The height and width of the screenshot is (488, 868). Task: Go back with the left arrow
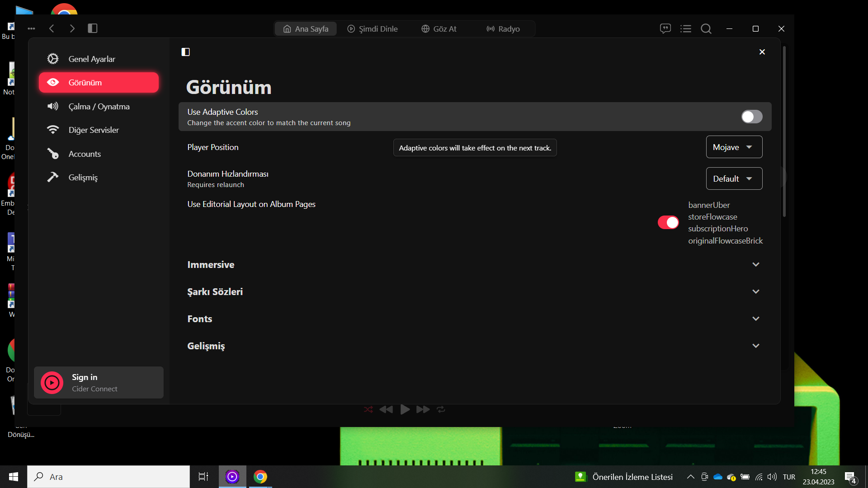(52, 28)
